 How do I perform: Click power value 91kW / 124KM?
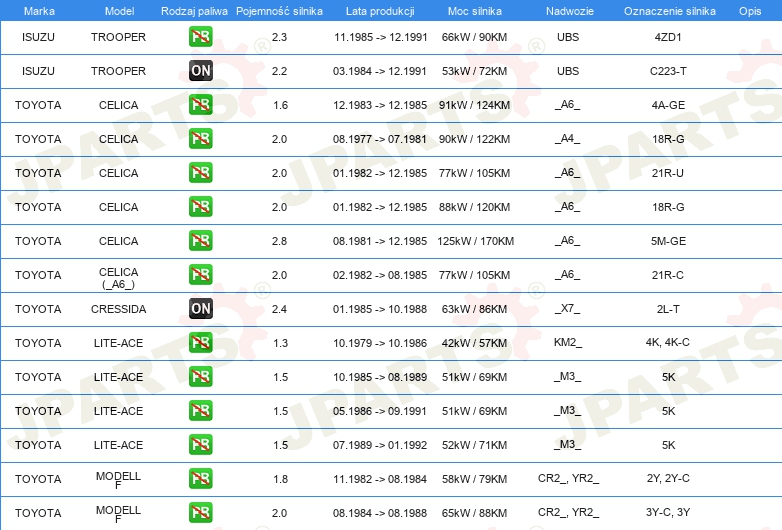(474, 105)
